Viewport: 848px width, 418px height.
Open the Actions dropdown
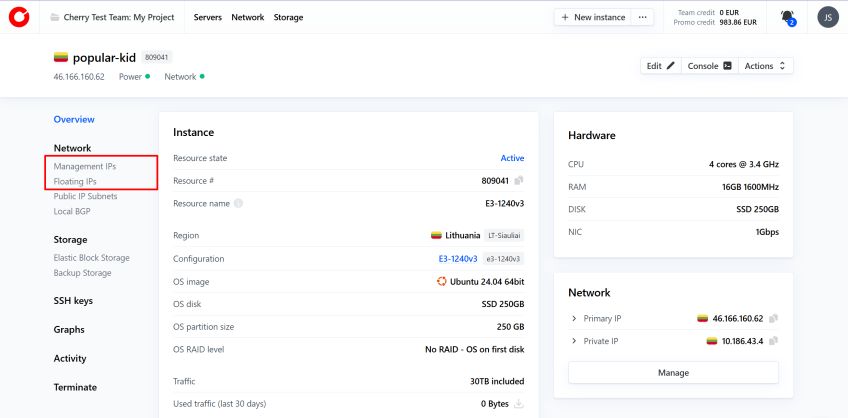tap(767, 66)
